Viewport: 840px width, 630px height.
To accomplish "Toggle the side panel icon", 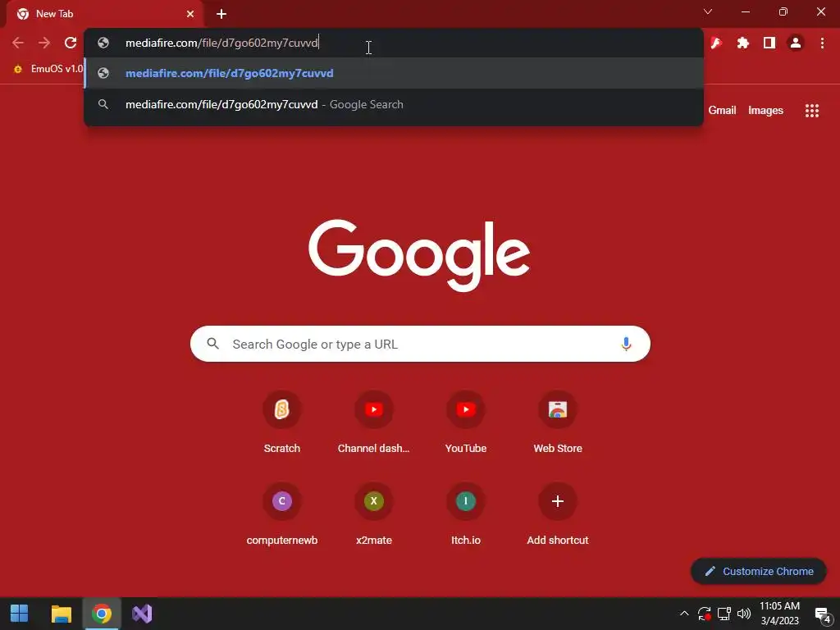I will click(769, 43).
